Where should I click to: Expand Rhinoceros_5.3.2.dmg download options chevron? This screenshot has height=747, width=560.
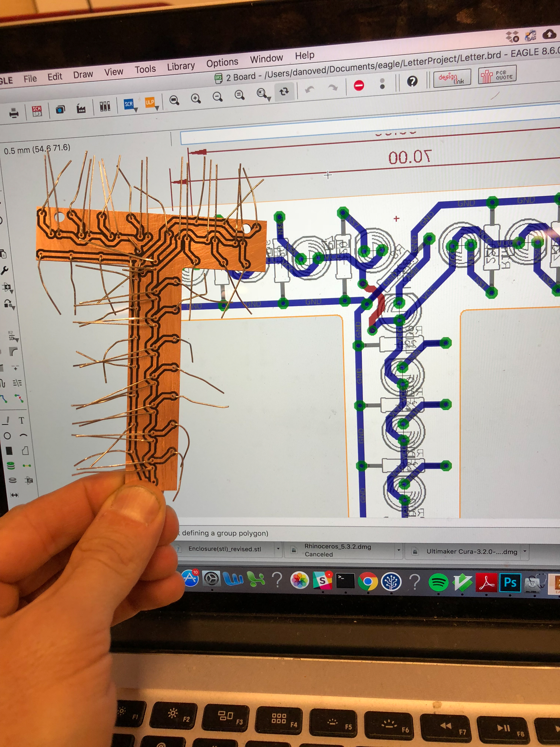(399, 550)
